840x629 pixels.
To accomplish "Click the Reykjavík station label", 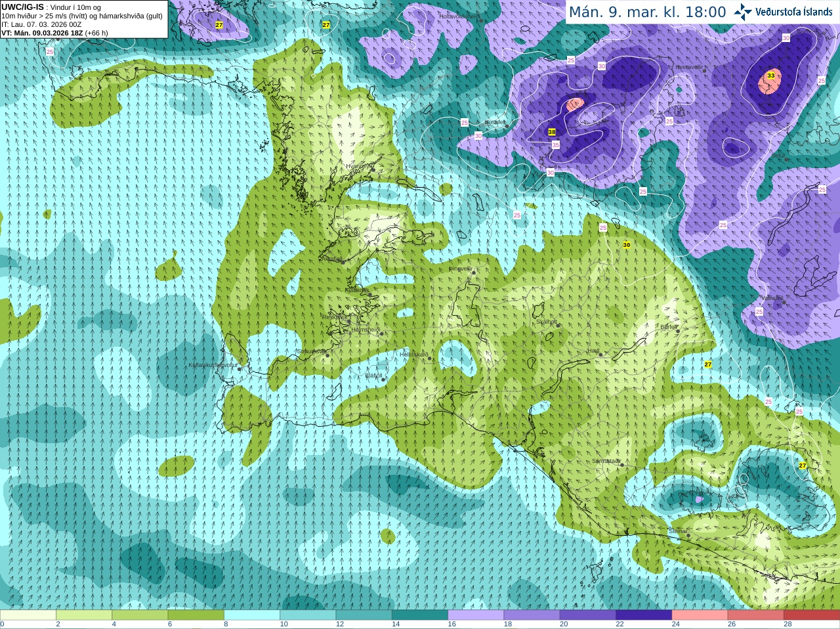I will pos(333,317).
